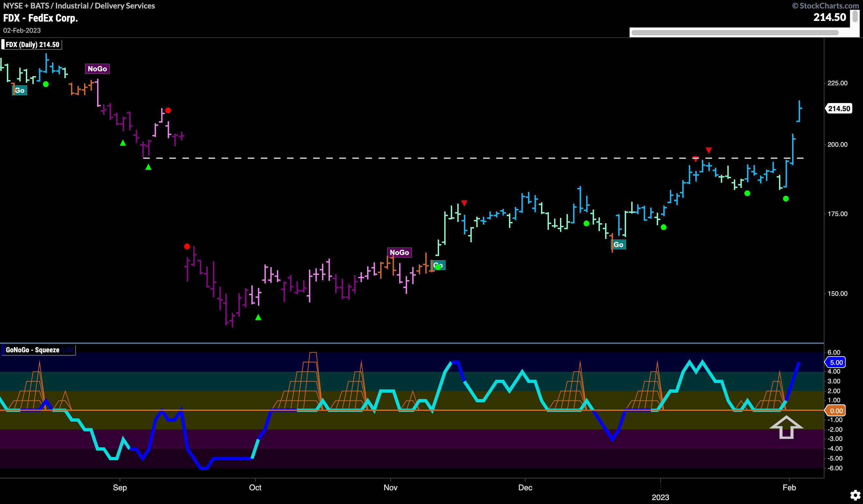
Task: Click the orange 0.00 zero-line tag
Action: point(836,411)
